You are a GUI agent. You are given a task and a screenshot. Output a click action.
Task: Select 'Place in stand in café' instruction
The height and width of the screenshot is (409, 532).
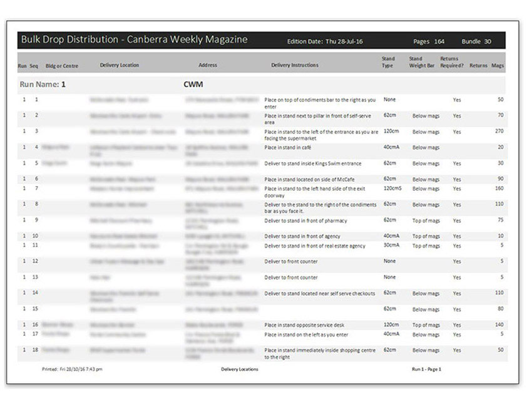coord(288,147)
